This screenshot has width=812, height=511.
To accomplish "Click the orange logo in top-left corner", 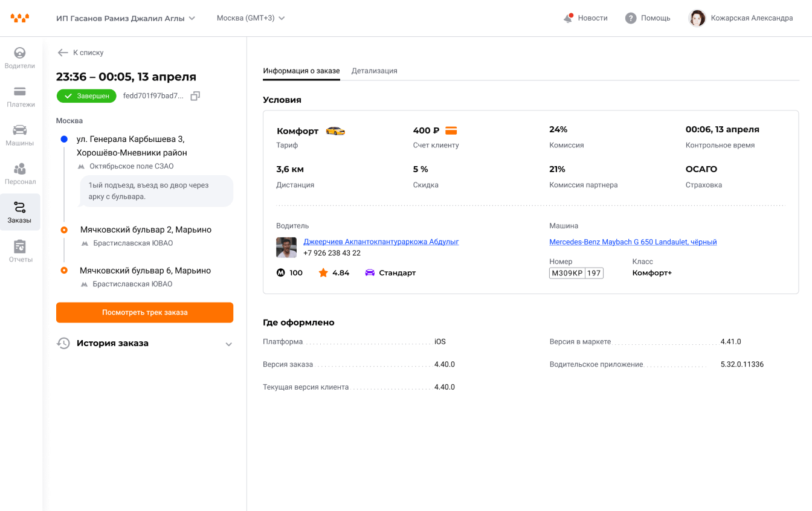I will [x=19, y=18].
